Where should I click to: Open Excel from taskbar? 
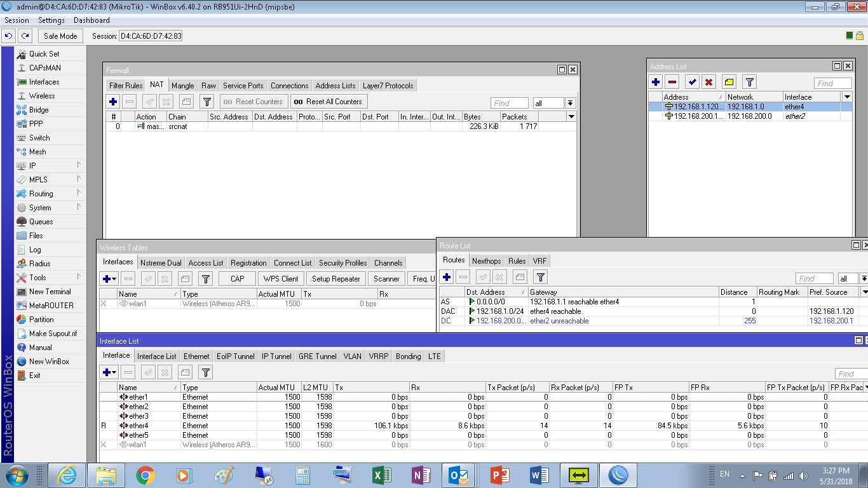381,475
